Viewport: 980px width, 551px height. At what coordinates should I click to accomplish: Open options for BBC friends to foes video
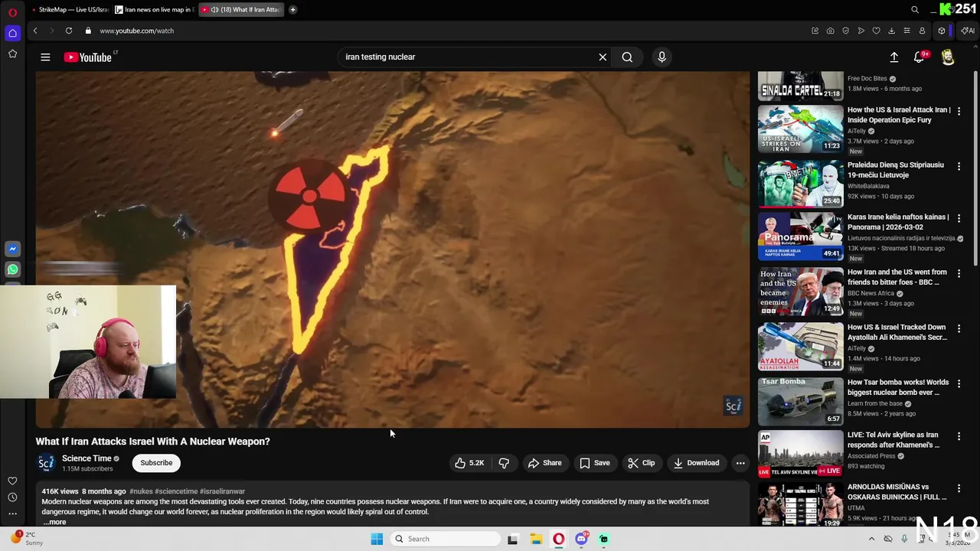959,273
